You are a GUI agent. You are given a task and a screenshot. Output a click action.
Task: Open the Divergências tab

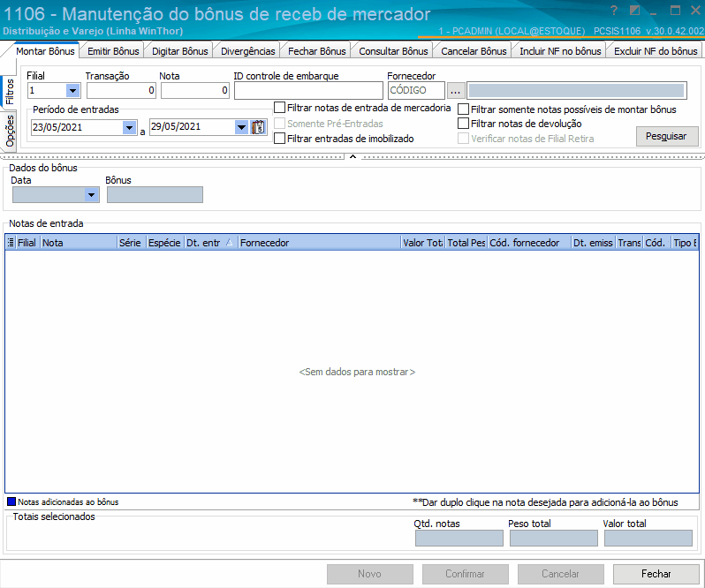click(247, 51)
